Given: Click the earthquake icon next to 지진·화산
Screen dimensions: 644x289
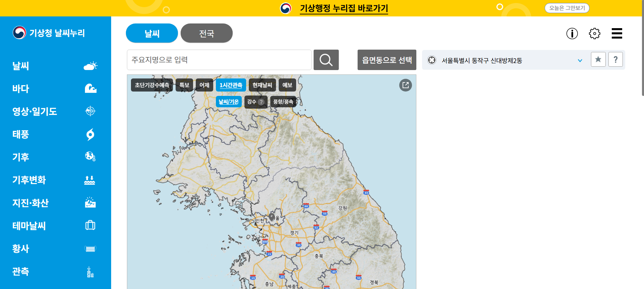Looking at the screenshot, I should coord(90,202).
